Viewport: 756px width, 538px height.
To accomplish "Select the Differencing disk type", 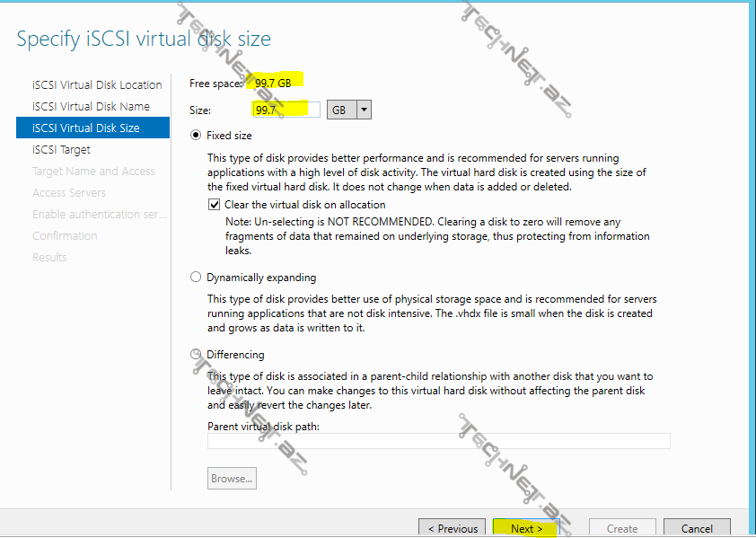I will point(196,355).
